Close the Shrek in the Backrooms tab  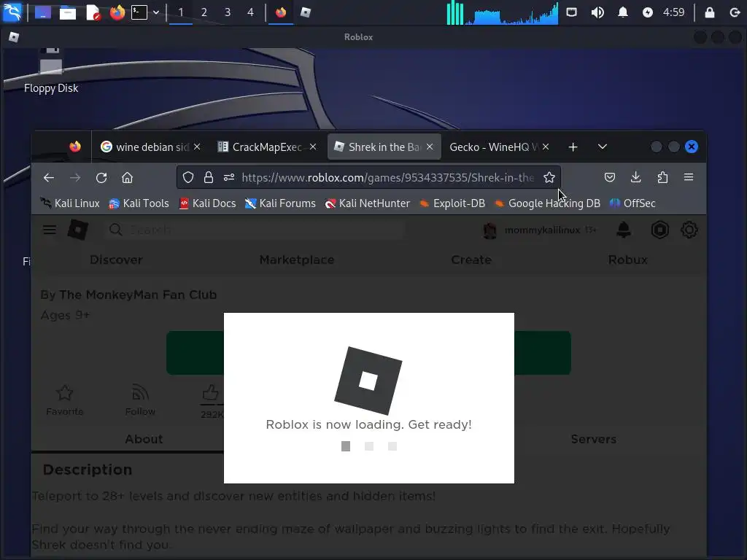tap(430, 147)
